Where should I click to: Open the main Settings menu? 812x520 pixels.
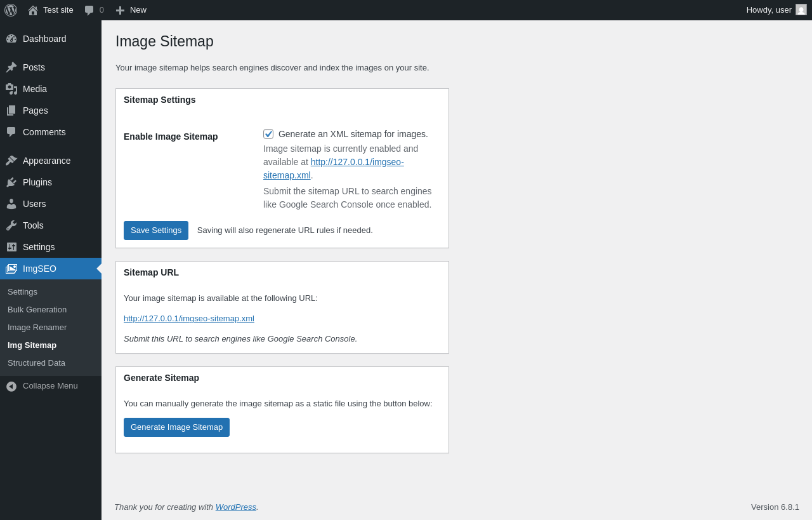click(x=51, y=247)
